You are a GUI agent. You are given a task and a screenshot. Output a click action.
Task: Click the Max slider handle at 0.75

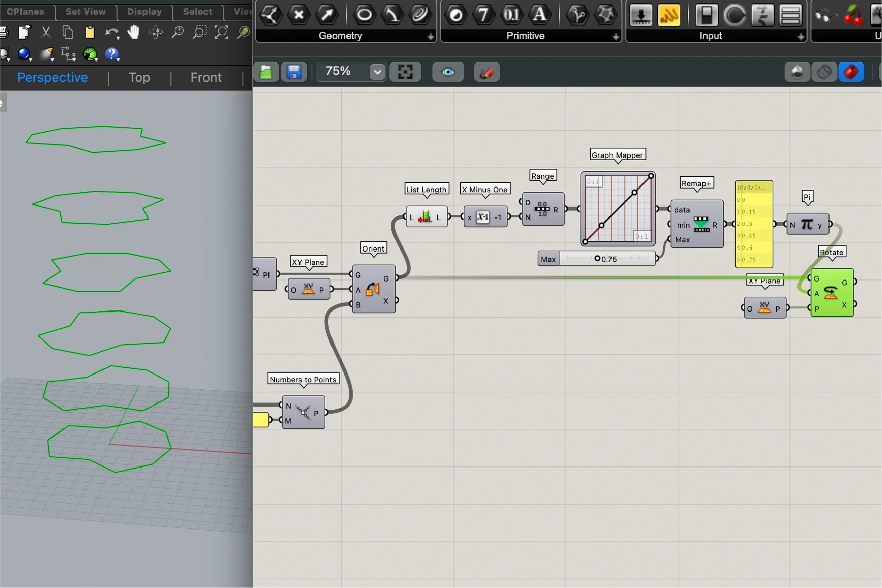[x=597, y=259]
